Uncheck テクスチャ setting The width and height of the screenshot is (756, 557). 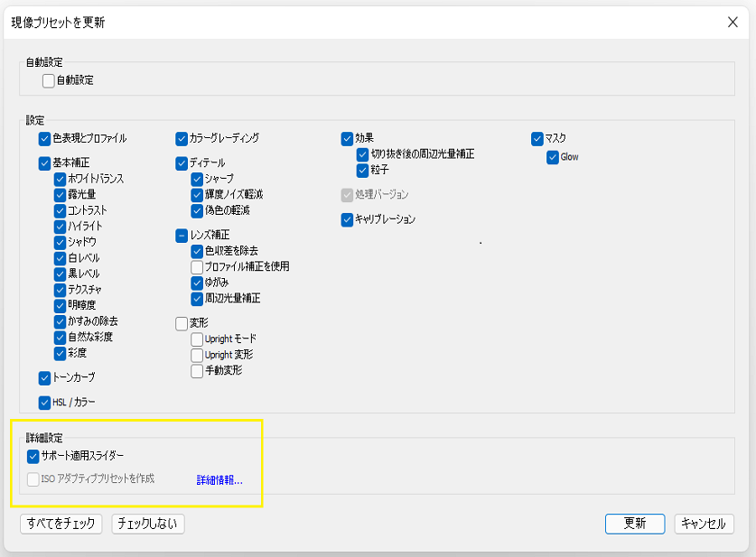[x=60, y=290]
